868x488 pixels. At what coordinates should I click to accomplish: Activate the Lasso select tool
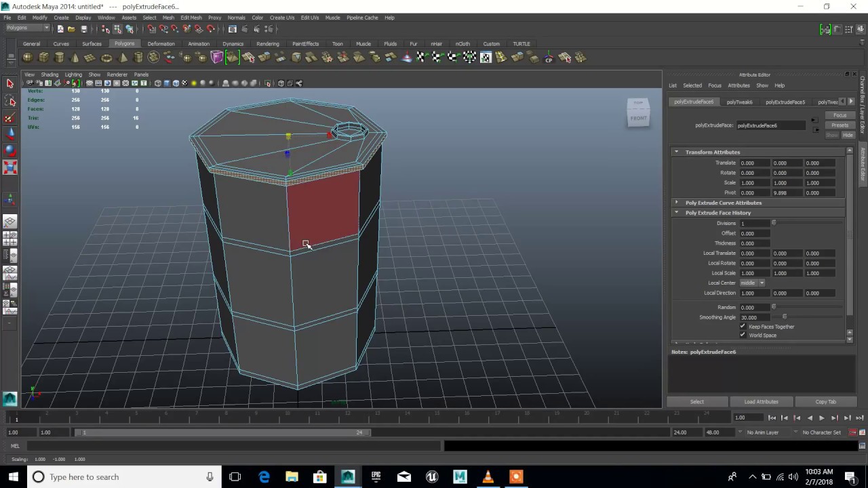point(10,101)
